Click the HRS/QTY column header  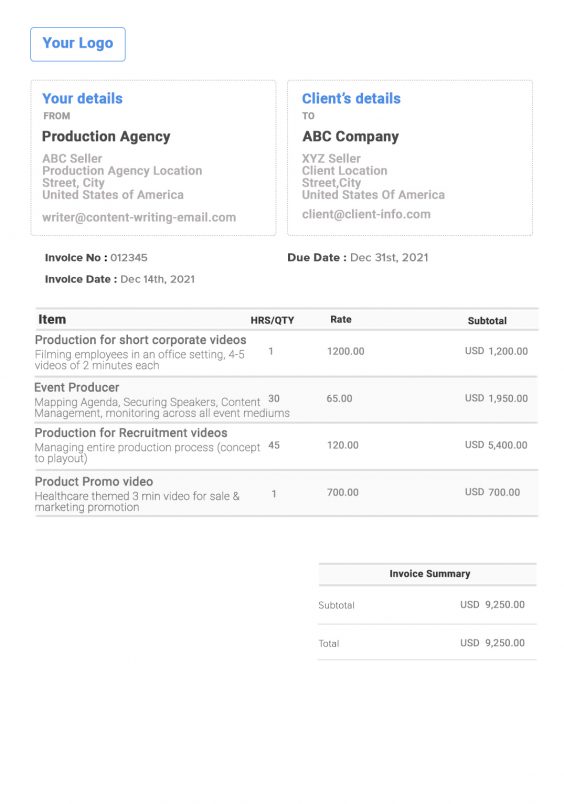[x=272, y=320]
